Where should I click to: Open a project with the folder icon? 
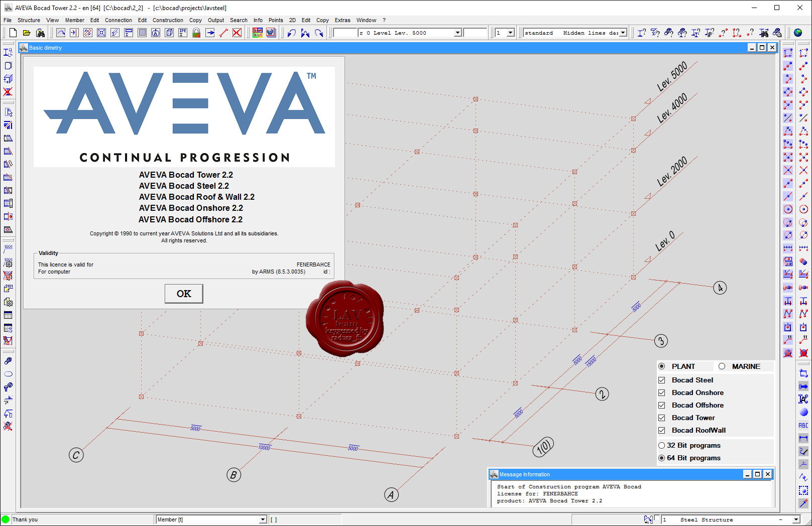pos(27,33)
